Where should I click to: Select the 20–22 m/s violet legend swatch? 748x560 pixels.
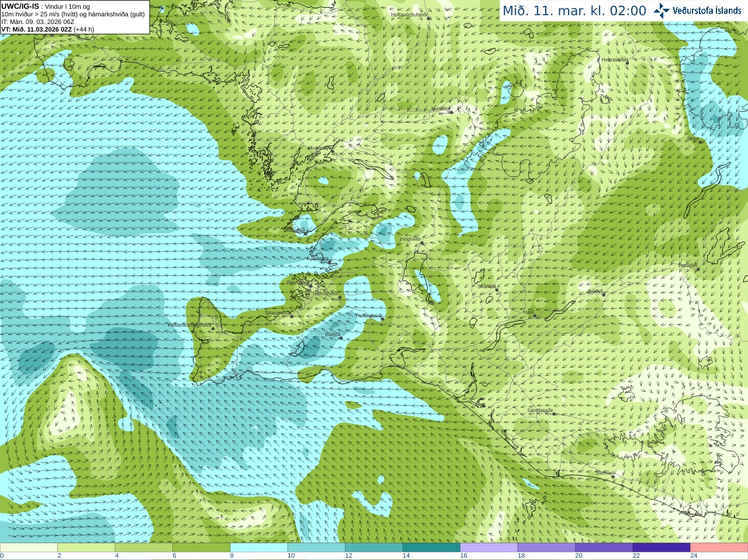[604, 548]
